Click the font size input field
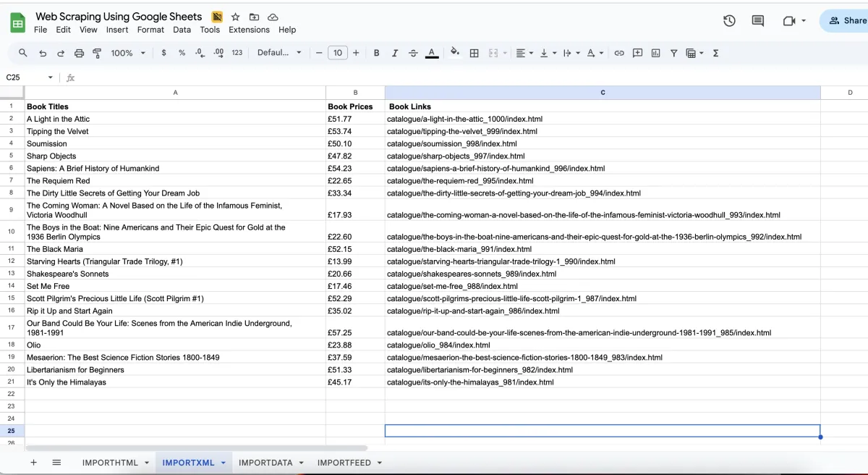Screen dimensions: 868x475 [338, 53]
